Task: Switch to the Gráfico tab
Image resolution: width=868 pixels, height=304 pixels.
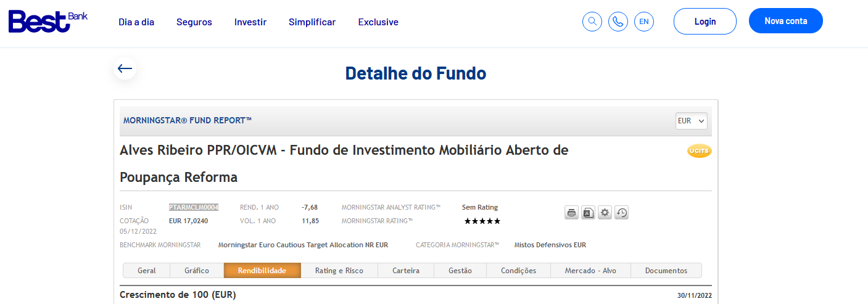Action: click(197, 271)
